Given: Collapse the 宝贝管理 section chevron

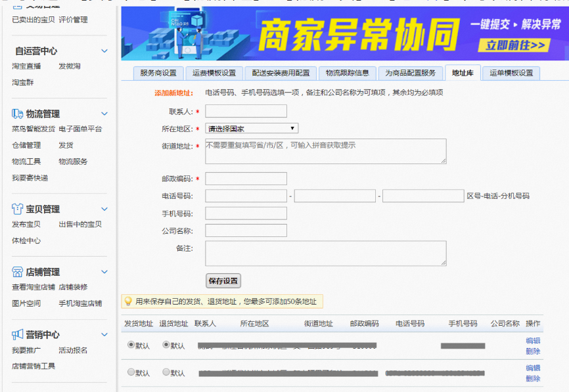Looking at the screenshot, I should click(104, 209).
